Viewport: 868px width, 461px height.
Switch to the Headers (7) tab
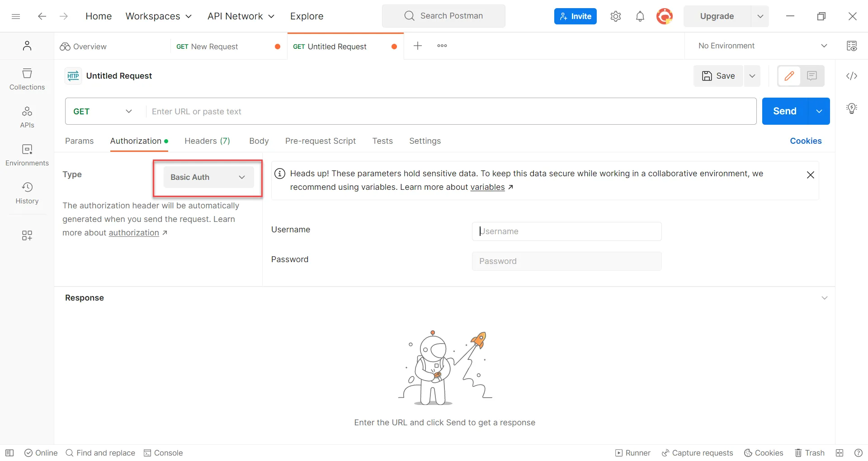(208, 141)
